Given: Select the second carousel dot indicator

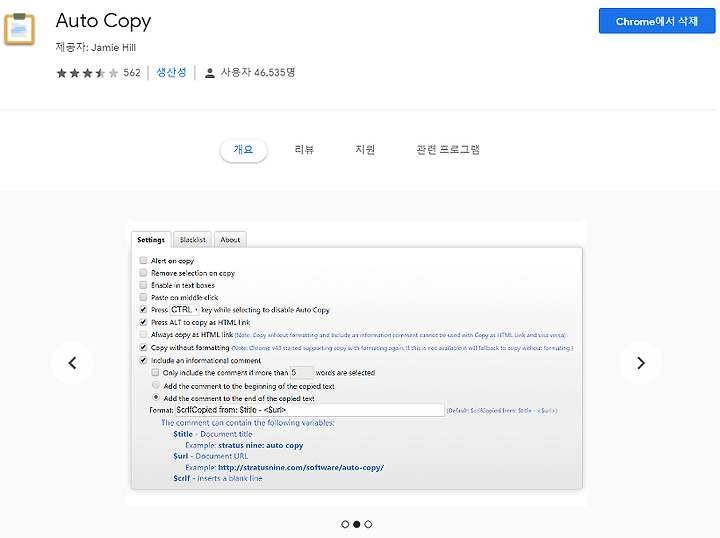Looking at the screenshot, I should pos(356,524).
